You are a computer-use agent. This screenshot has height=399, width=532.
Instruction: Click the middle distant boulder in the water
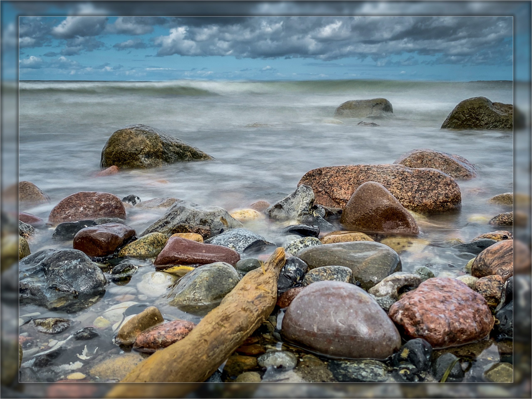pos(363,108)
